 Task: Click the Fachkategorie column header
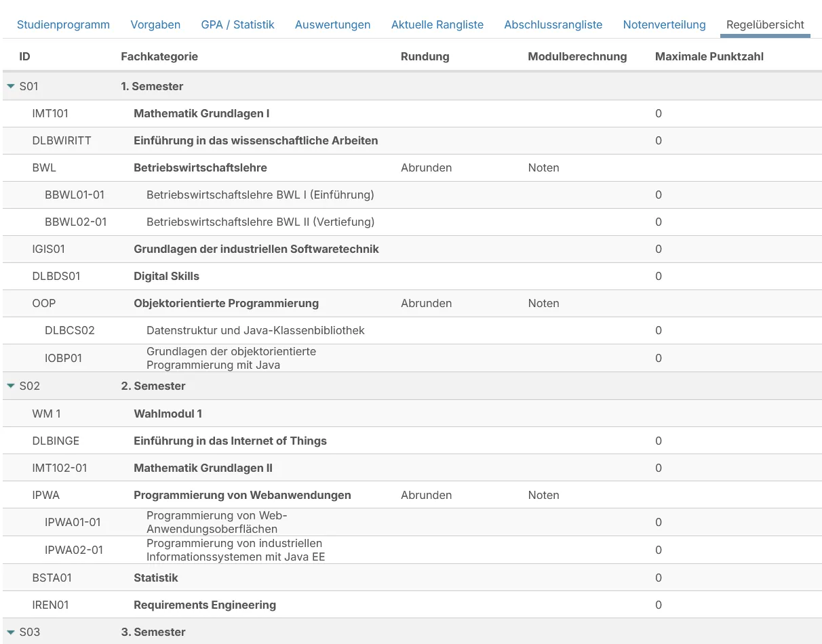159,56
